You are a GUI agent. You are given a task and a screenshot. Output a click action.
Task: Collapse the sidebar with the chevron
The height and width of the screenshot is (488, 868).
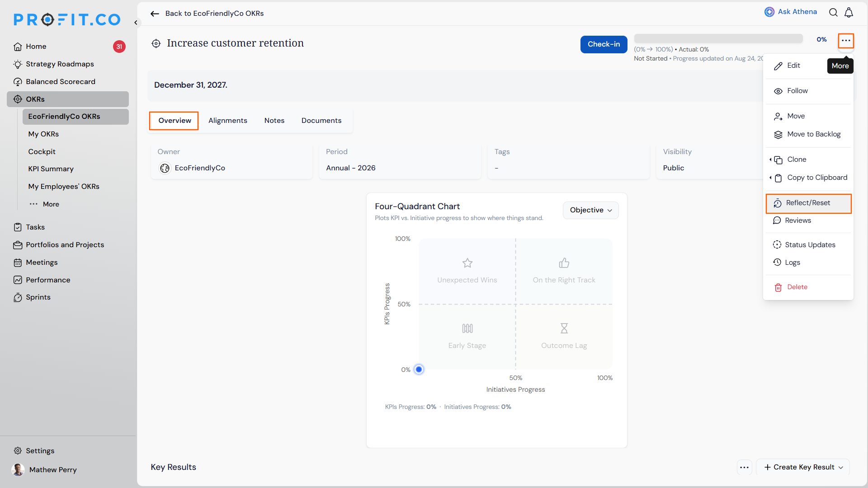136,23
